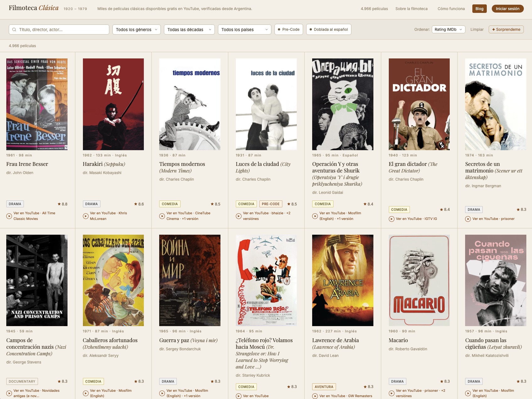Toggle the Pre-Code filter
The image size is (532, 399).
[289, 30]
